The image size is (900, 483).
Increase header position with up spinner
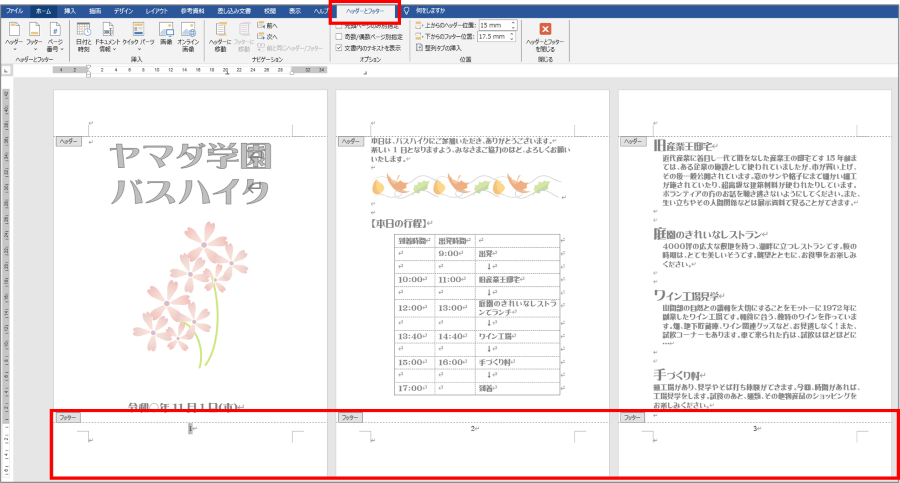coord(513,23)
